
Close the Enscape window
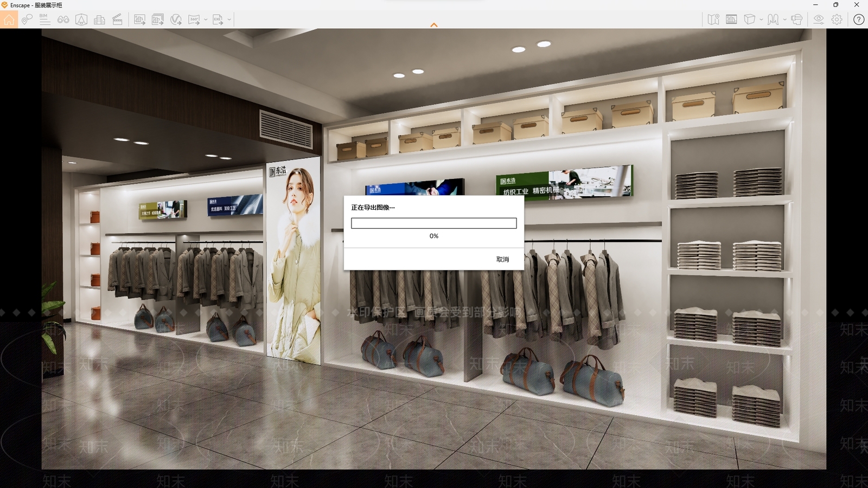click(857, 5)
